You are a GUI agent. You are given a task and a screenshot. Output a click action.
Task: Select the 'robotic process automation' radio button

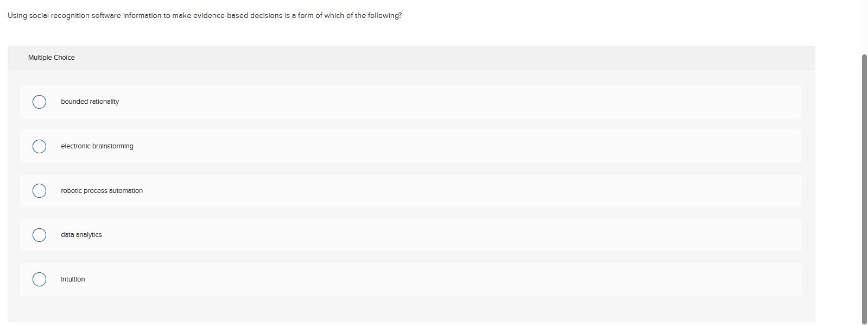pos(39,191)
